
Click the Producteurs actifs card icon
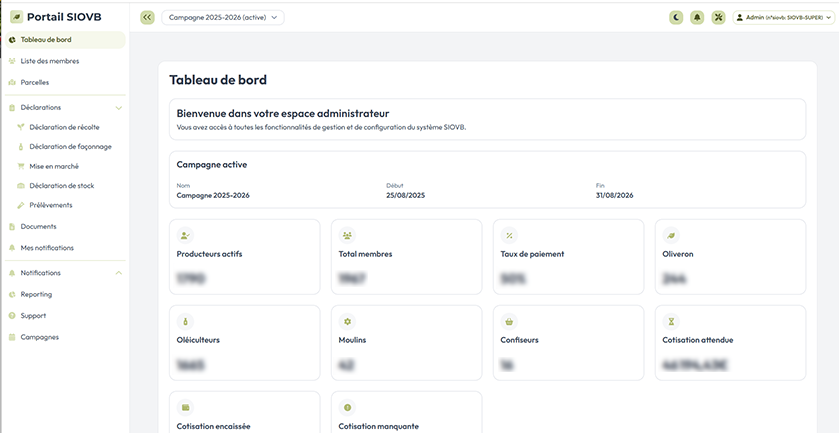[185, 235]
